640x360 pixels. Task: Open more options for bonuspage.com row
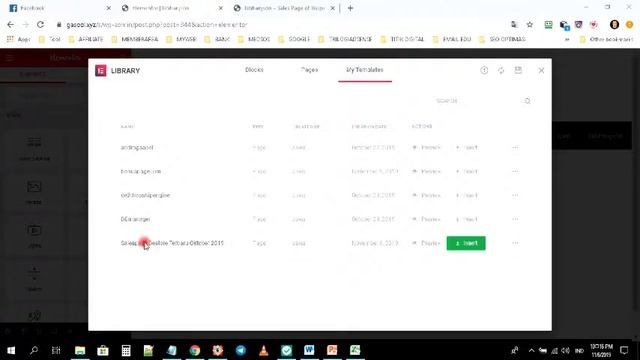[515, 171]
